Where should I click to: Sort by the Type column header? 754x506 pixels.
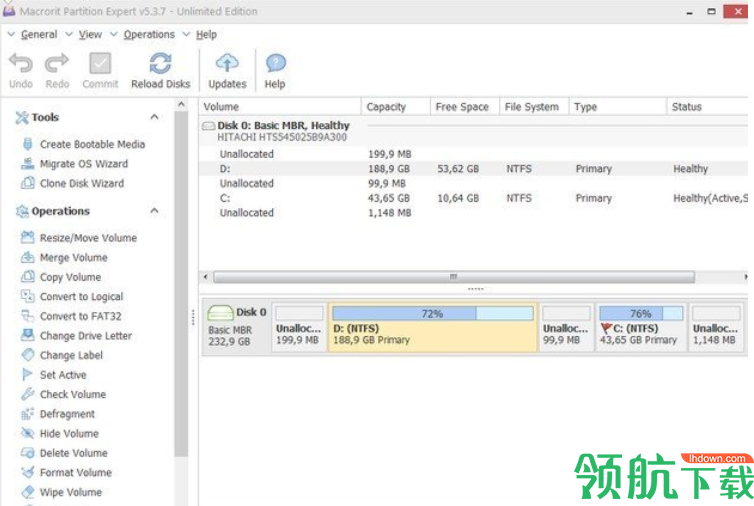pos(618,107)
